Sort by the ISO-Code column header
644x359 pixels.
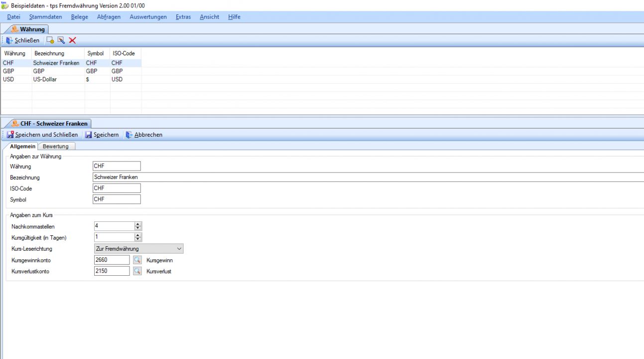click(124, 53)
